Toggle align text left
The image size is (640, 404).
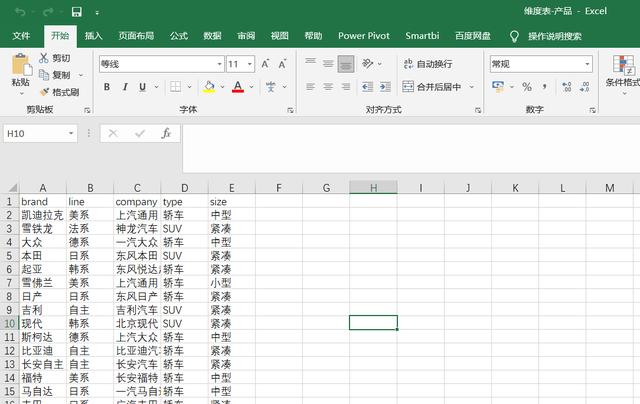click(x=311, y=87)
